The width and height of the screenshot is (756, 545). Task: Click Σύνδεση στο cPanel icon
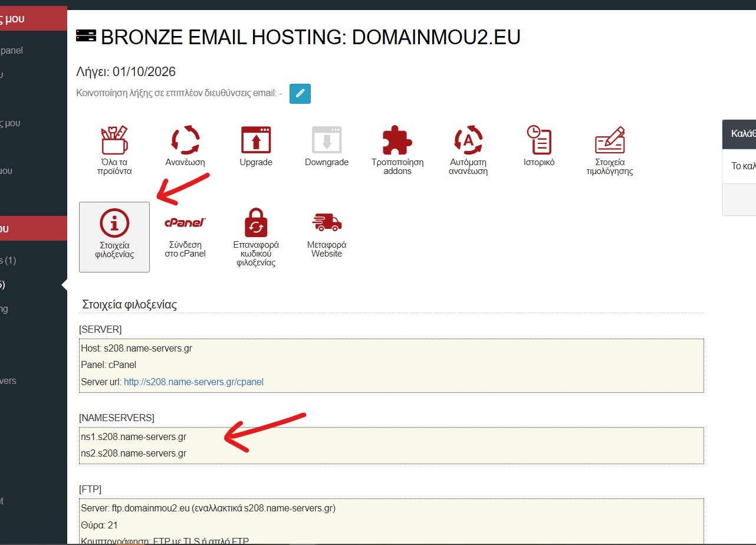tap(185, 236)
